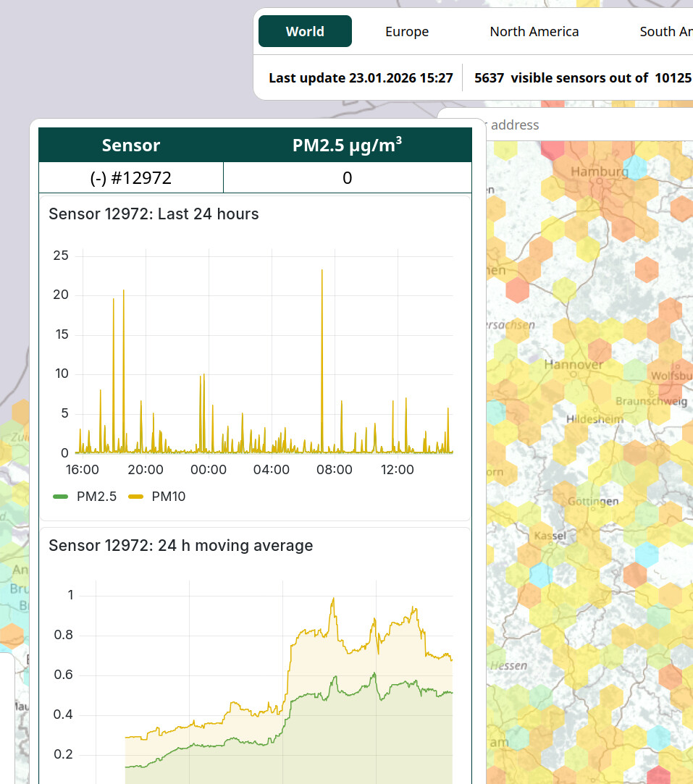Image resolution: width=693 pixels, height=784 pixels.
Task: Click the Sensor column header
Action: [131, 146]
